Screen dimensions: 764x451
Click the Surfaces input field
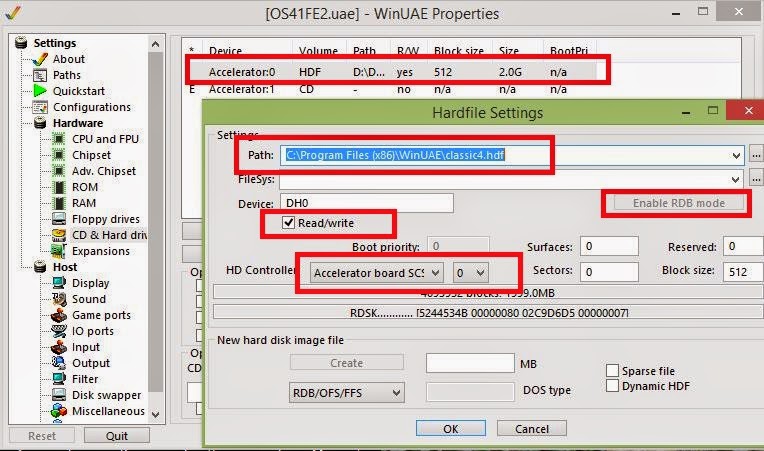(x=609, y=246)
